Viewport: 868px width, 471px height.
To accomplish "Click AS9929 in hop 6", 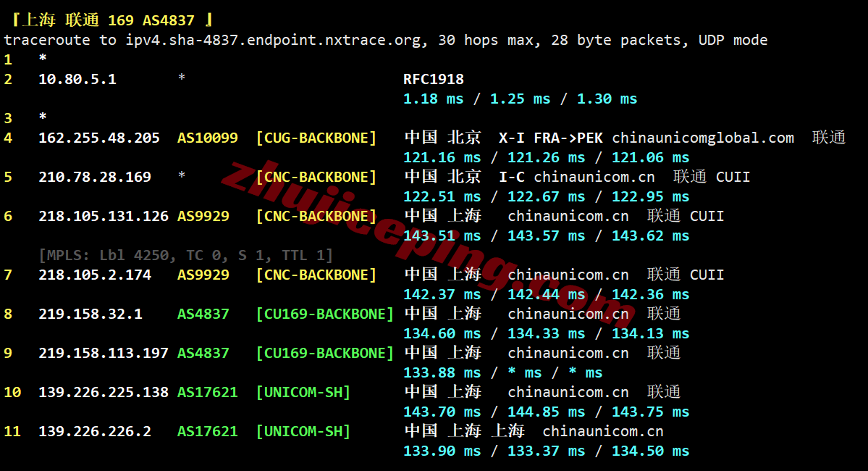I will 203,217.
